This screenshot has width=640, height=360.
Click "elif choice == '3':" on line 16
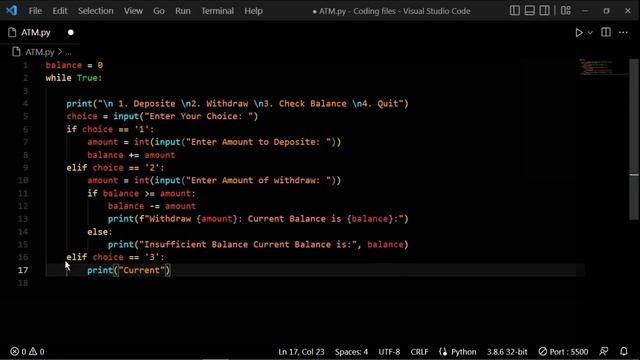point(115,257)
